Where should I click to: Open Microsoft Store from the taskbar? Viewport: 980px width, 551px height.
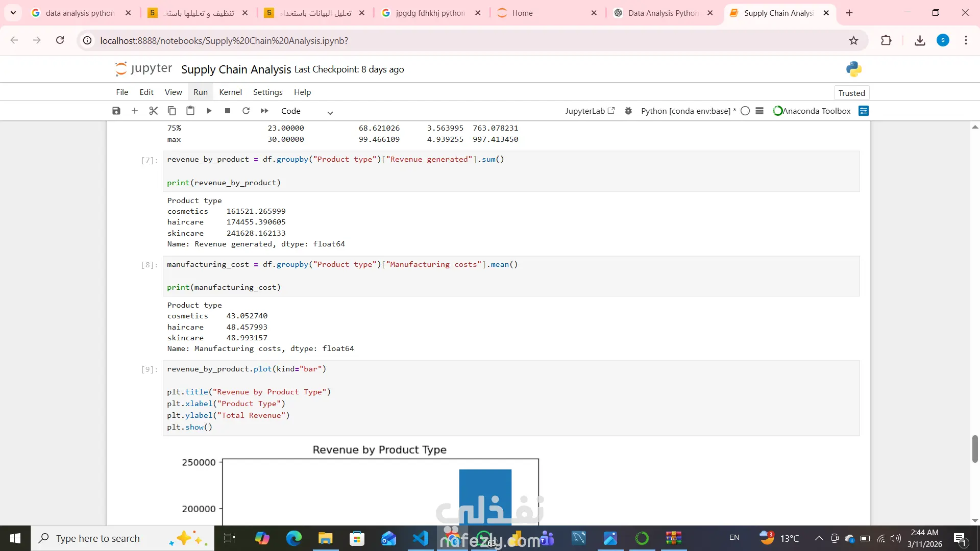coord(357,538)
